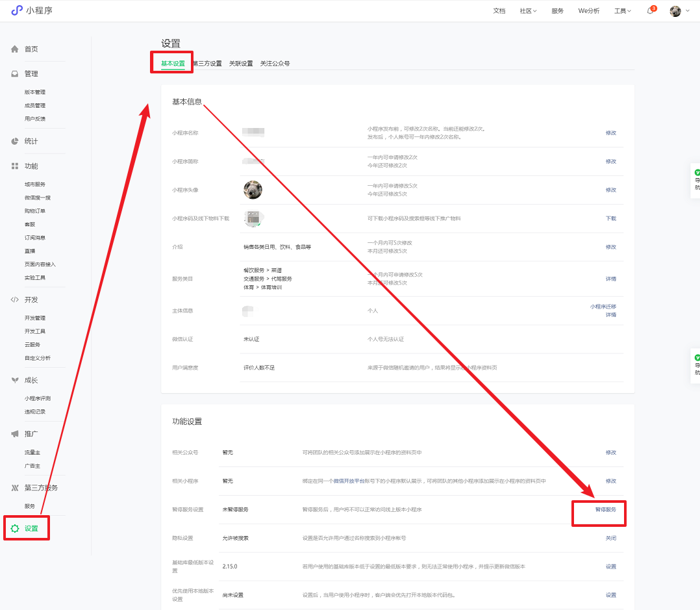Image resolution: width=700 pixels, height=610 pixels.
Task: Click the 首页 home icon in sidebar
Action: tap(15, 49)
